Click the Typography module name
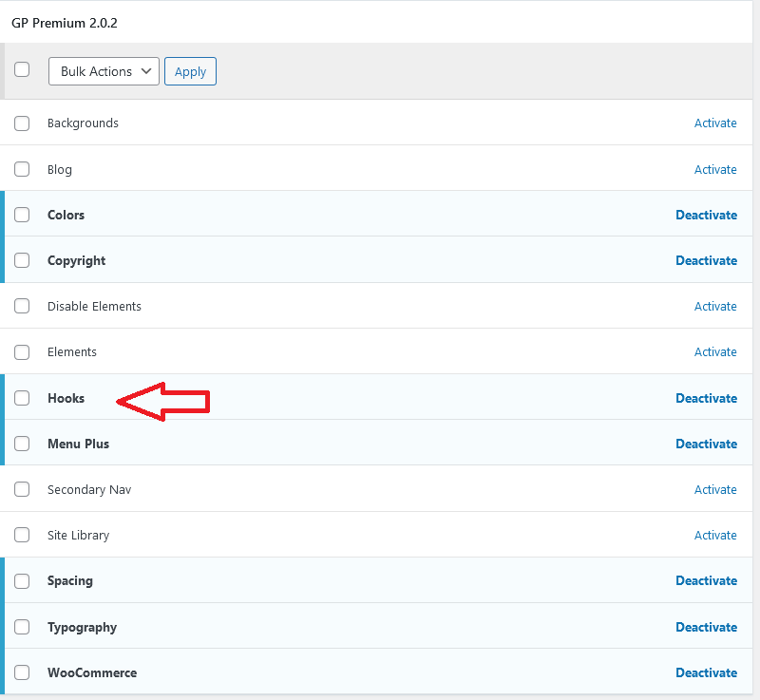 (x=82, y=627)
